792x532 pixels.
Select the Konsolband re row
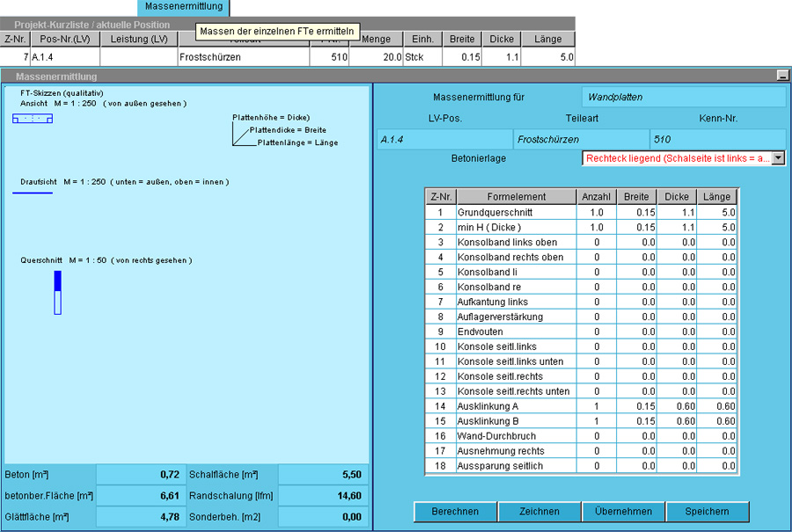[x=582, y=287]
